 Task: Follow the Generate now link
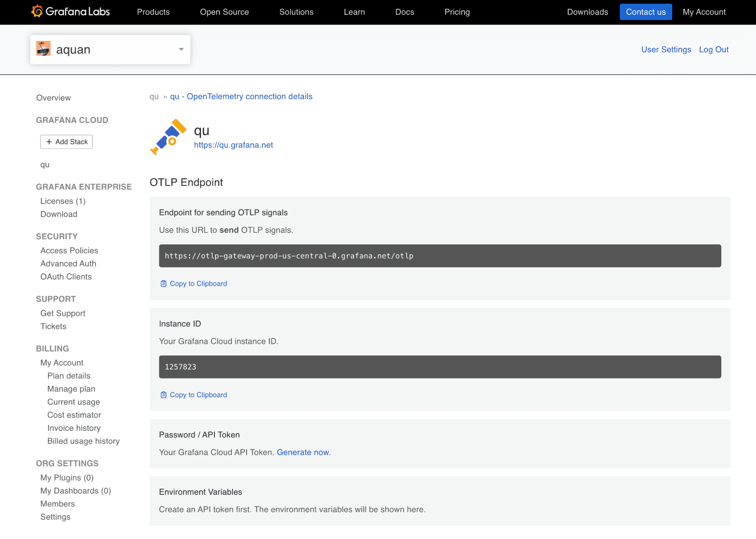(303, 452)
